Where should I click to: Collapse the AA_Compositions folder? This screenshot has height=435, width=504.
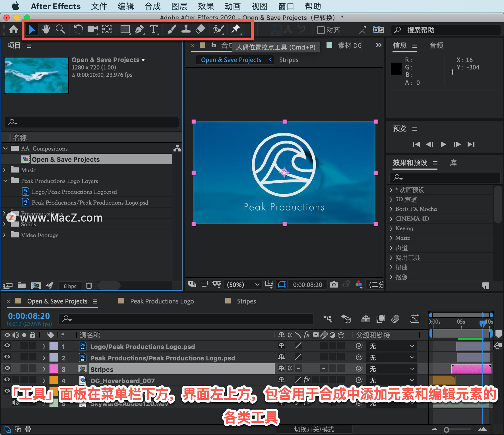pyautogui.click(x=5, y=148)
